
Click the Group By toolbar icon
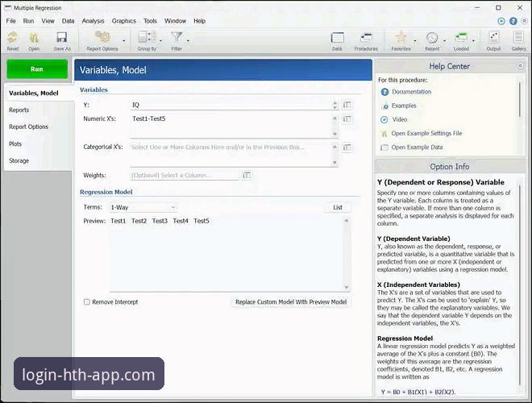(x=147, y=37)
